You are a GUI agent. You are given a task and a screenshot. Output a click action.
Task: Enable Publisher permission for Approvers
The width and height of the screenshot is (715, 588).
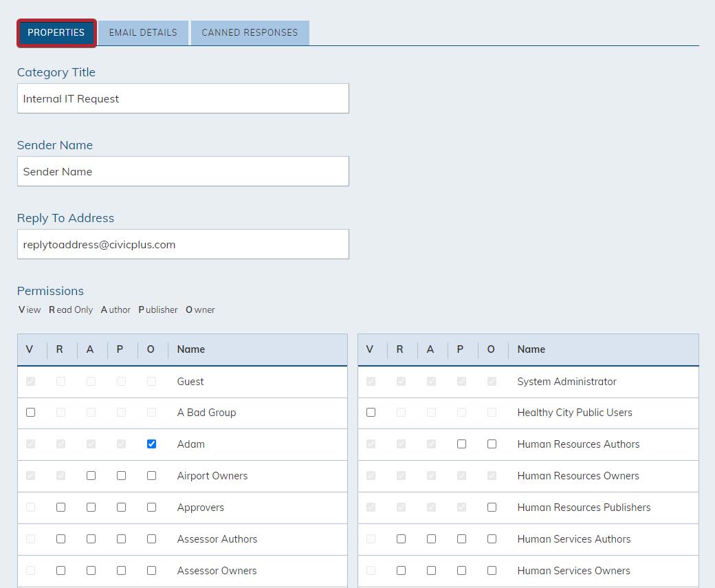point(121,508)
